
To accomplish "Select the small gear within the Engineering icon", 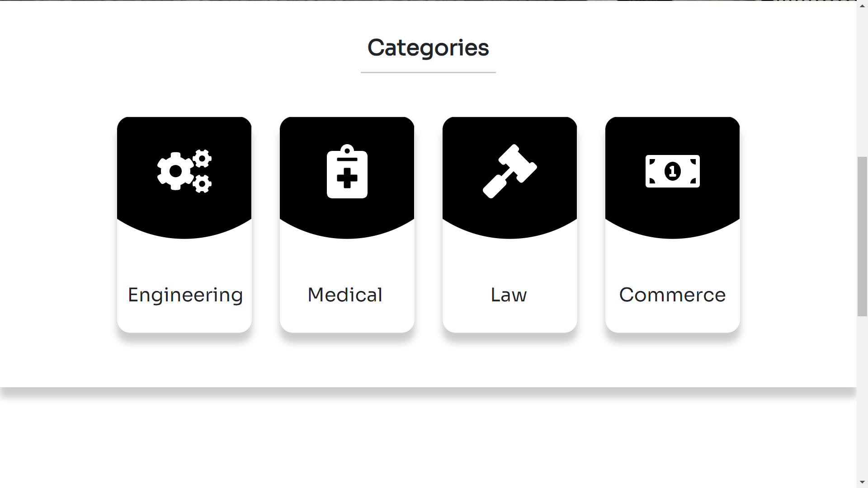I will click(202, 159).
